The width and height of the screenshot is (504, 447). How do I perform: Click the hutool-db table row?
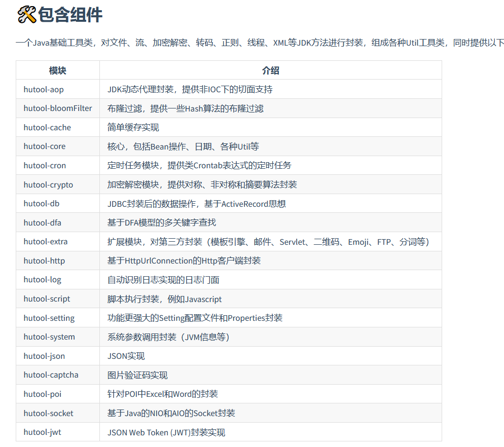click(x=41, y=203)
